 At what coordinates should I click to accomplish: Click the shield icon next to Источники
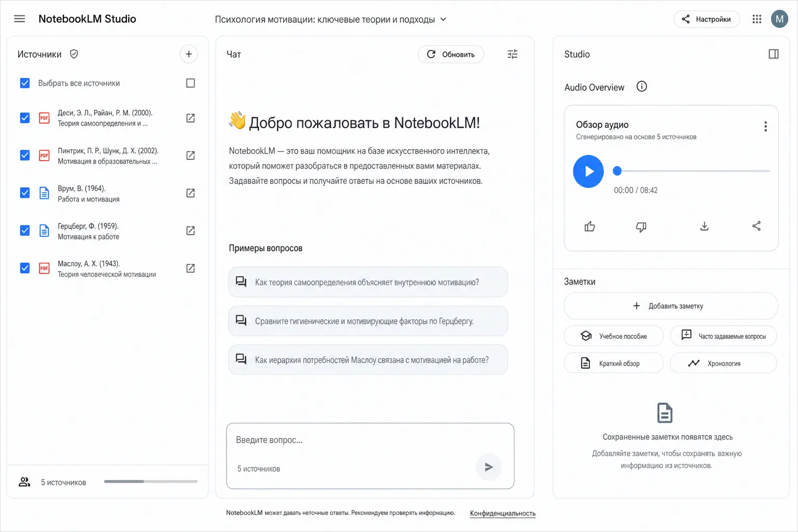pyautogui.click(x=74, y=54)
